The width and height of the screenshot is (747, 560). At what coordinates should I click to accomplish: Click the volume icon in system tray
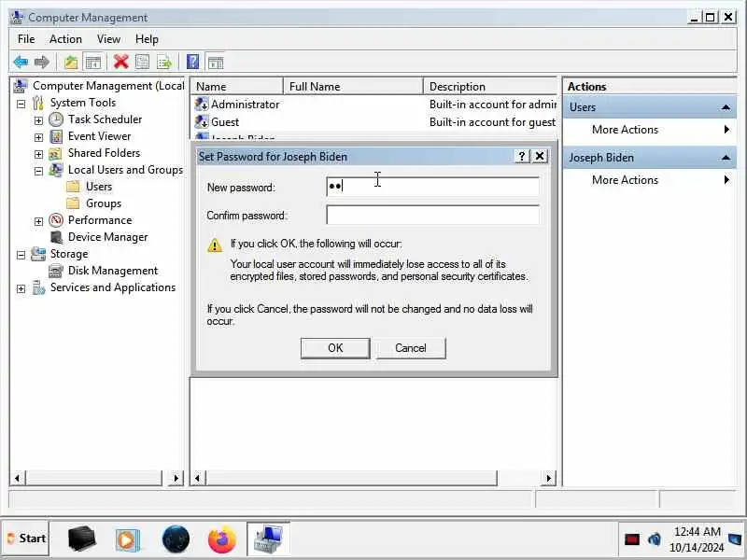[655, 539]
